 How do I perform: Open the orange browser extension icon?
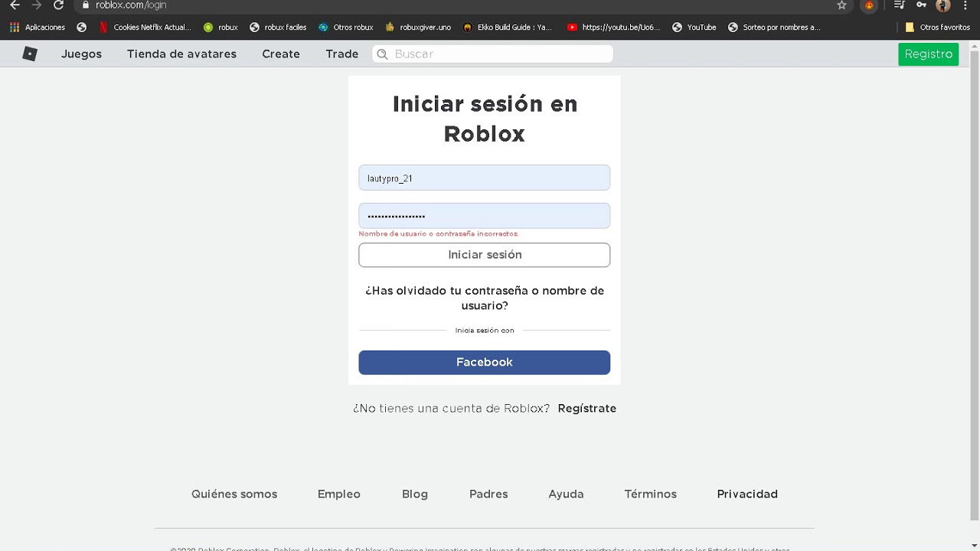869,5
